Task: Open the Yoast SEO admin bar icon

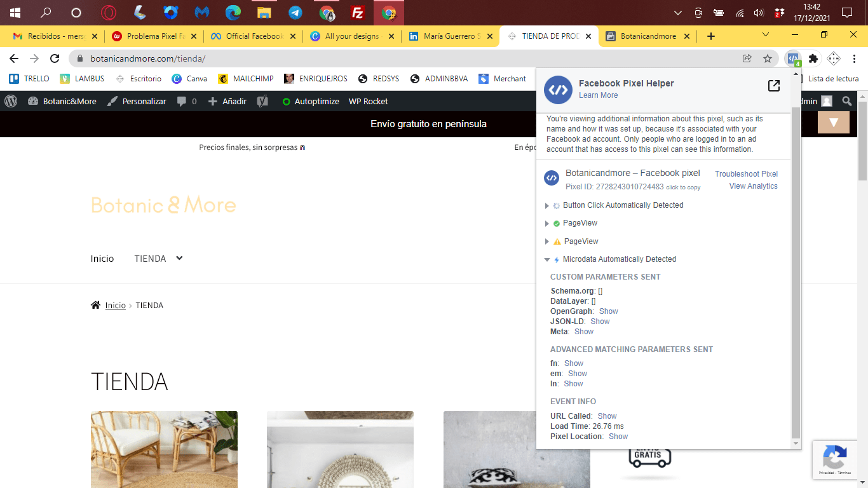Action: click(x=262, y=101)
